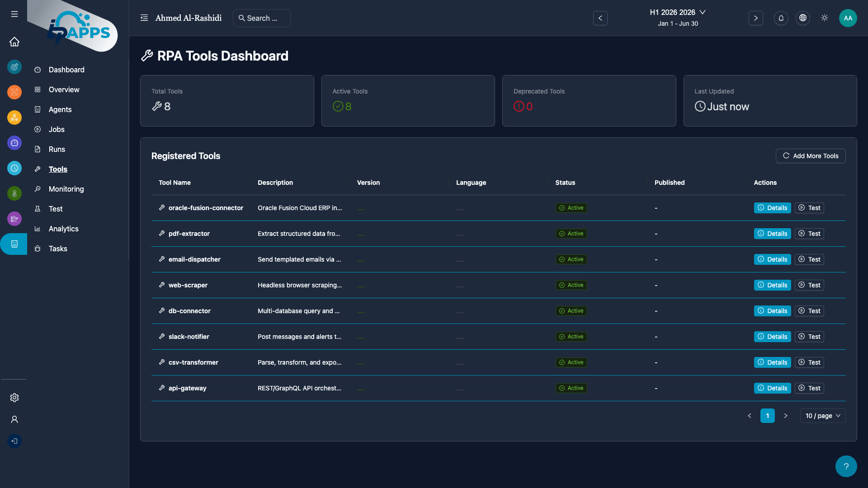868x488 pixels.
Task: Open Details for pdf-extractor
Action: [x=772, y=234]
